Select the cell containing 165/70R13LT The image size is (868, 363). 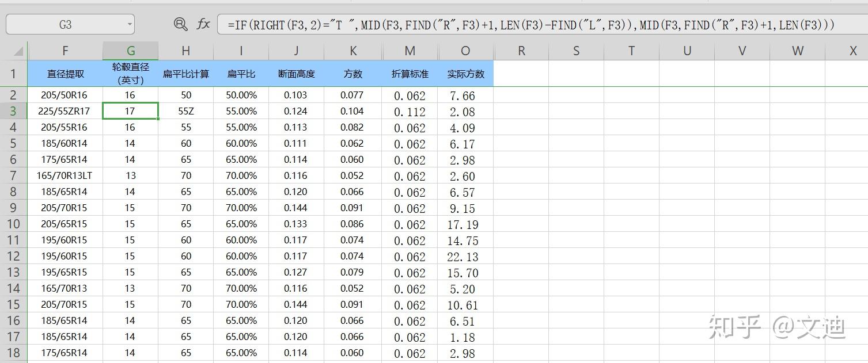65,175
